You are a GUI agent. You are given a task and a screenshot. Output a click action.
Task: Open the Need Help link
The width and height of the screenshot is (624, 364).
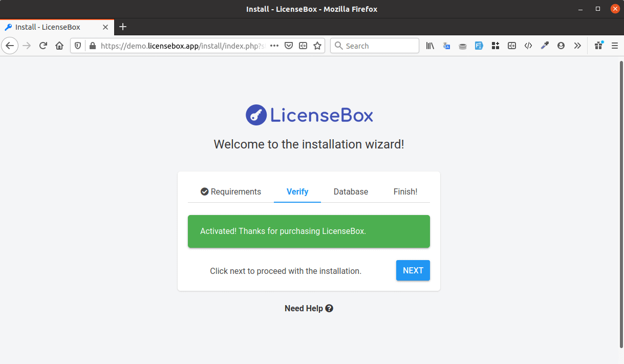coord(309,308)
